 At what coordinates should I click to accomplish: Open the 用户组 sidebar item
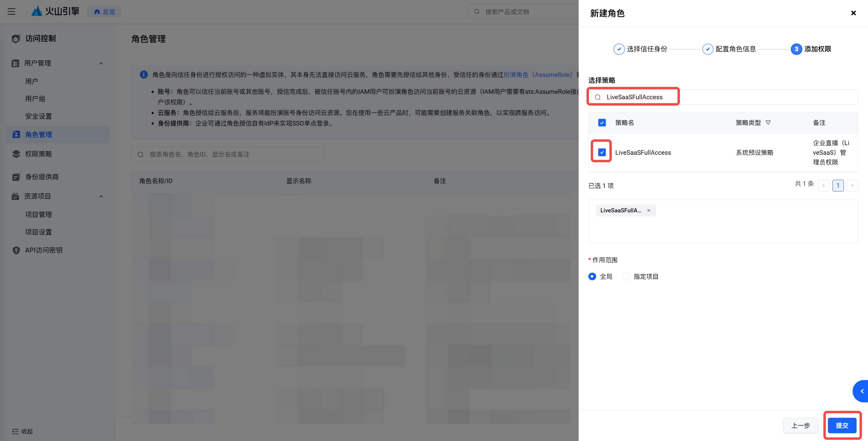tap(35, 99)
